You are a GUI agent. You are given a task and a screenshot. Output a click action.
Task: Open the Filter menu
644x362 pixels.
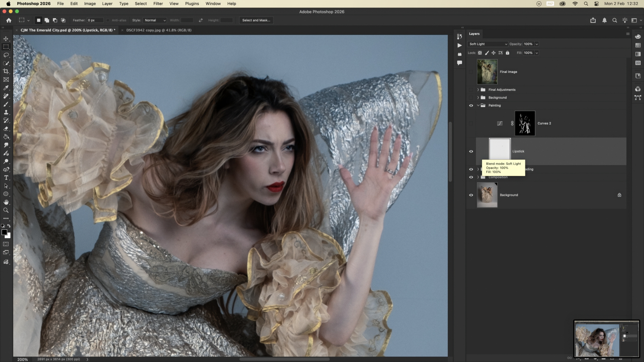point(158,3)
